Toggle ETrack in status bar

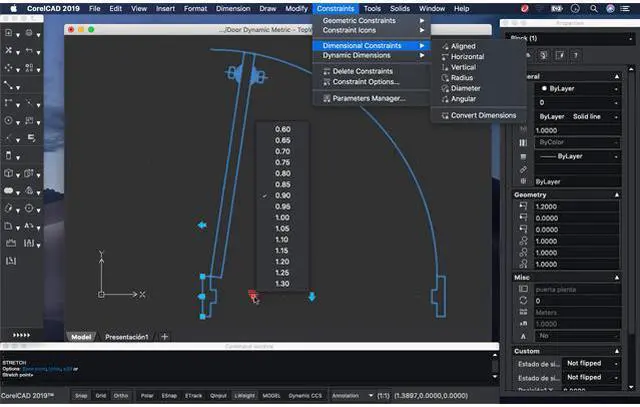tap(193, 396)
